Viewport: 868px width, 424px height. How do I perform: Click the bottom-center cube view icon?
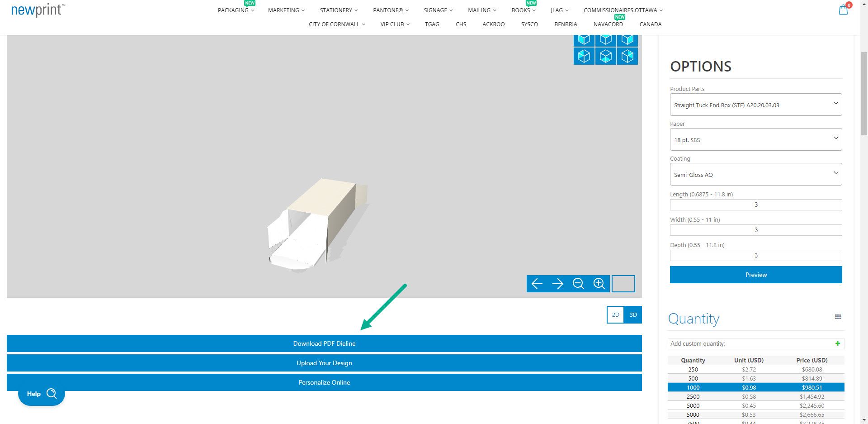[605, 56]
